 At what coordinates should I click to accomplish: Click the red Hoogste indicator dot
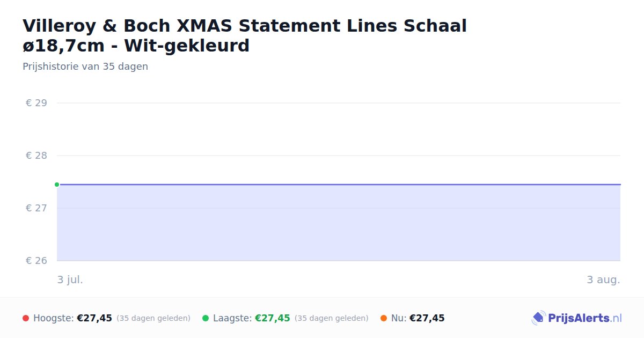(26, 318)
